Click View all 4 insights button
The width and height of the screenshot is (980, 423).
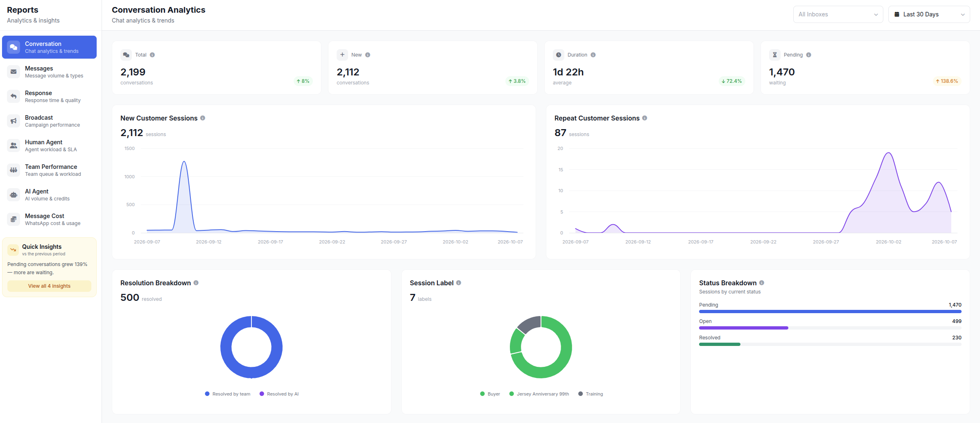[49, 286]
